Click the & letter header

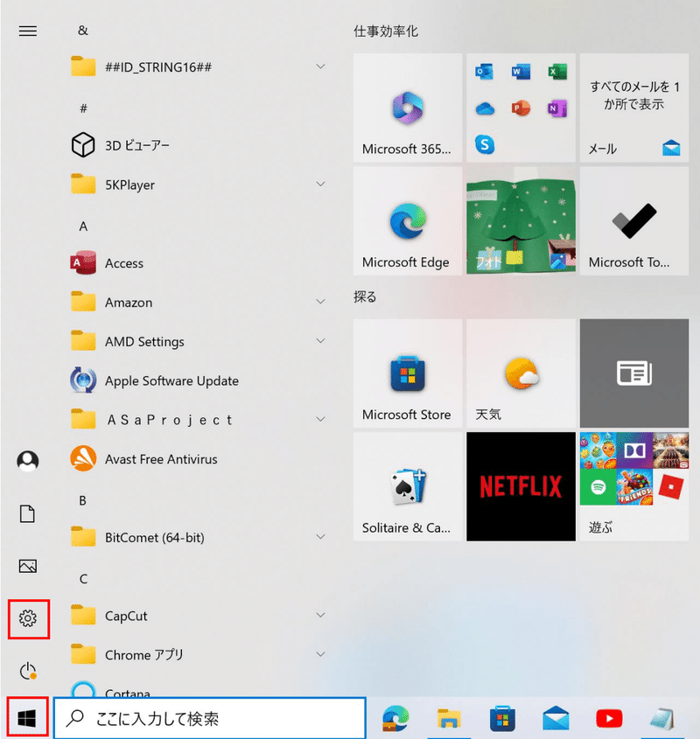pyautogui.click(x=83, y=31)
